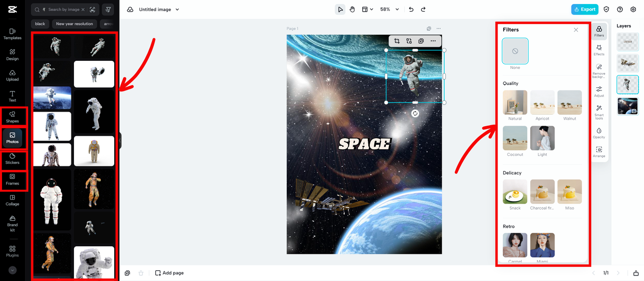Click the cloud save icon near title
The height and width of the screenshot is (281, 644).
130,10
